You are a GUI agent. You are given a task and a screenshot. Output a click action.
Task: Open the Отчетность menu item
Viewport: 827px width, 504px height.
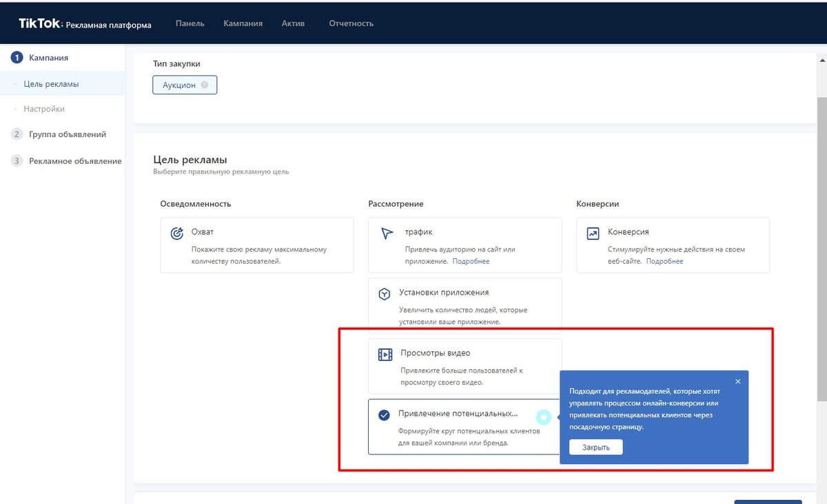point(351,23)
